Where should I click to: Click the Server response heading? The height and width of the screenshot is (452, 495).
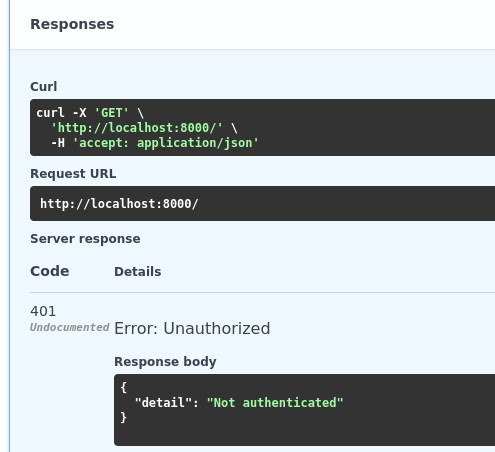pyautogui.click(x=85, y=239)
